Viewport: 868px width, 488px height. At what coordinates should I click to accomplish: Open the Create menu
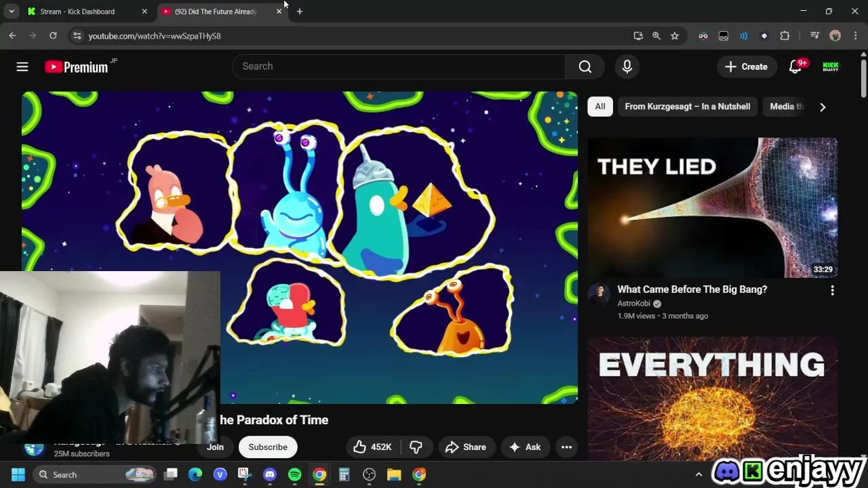click(x=746, y=66)
